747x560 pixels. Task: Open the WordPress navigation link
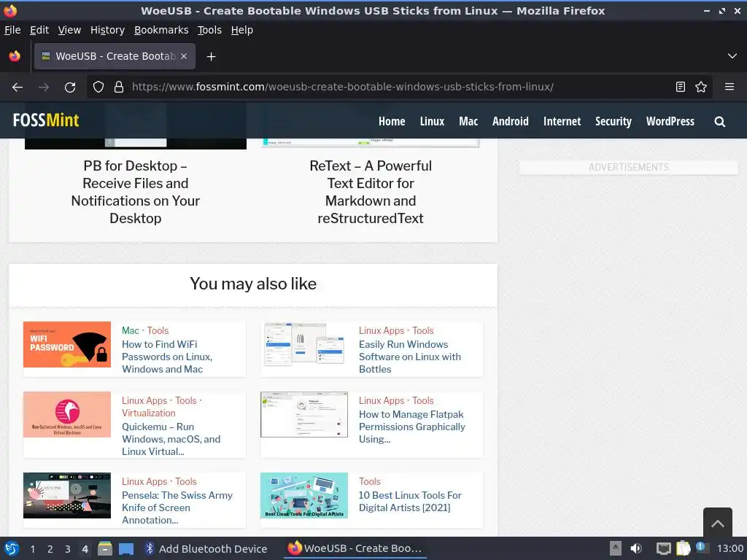670,122
